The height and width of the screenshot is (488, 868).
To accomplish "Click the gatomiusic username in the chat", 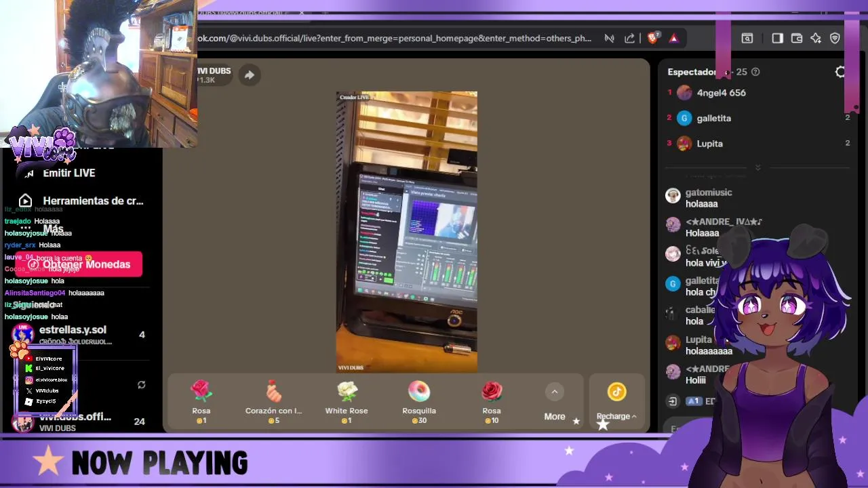I will coord(709,192).
